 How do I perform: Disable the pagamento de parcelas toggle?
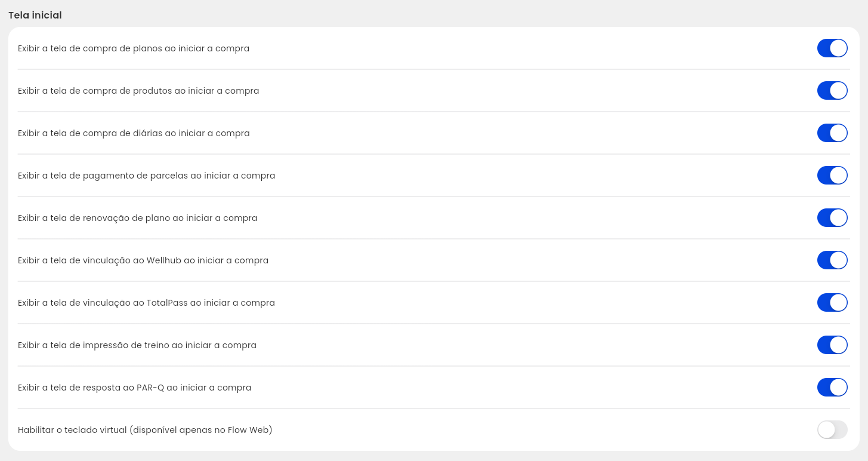pyautogui.click(x=832, y=176)
